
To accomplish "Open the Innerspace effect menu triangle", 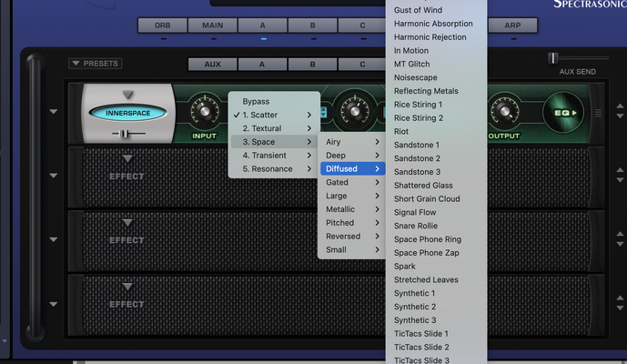I will coord(127,95).
